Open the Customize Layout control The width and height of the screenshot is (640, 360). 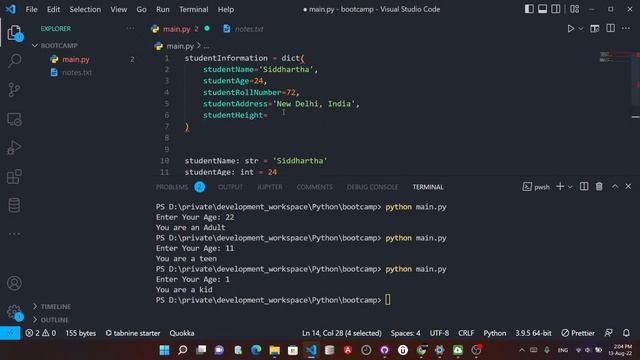pos(574,9)
